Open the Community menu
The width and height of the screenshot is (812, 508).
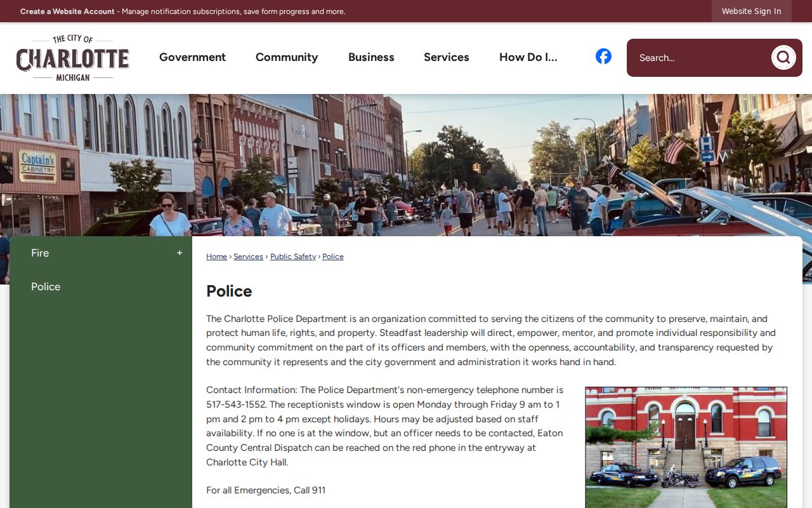(x=287, y=57)
